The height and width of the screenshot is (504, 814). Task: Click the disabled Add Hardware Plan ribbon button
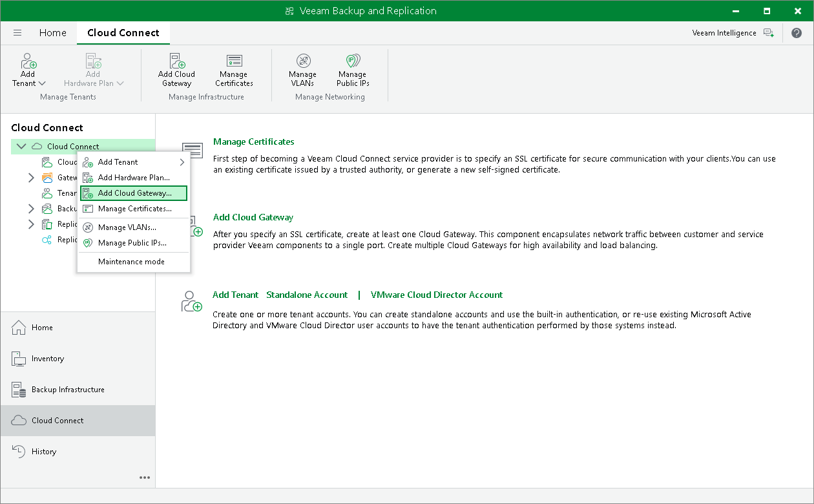tap(94, 70)
